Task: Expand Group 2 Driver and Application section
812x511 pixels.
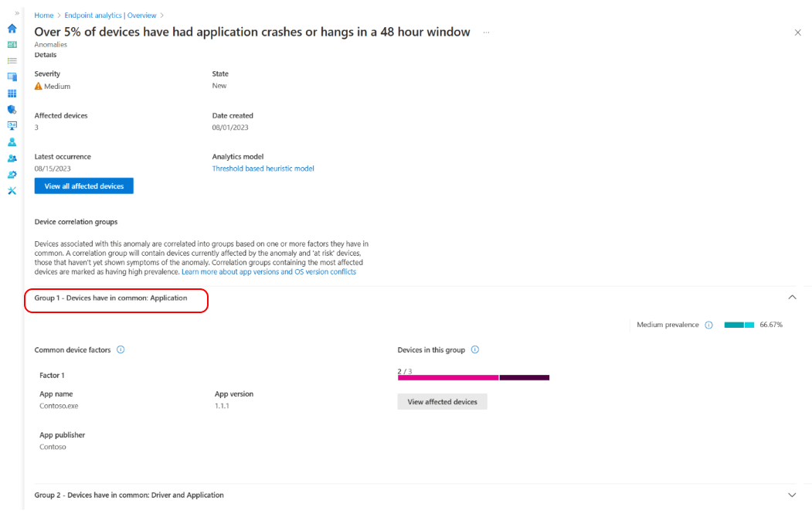Action: click(x=792, y=495)
